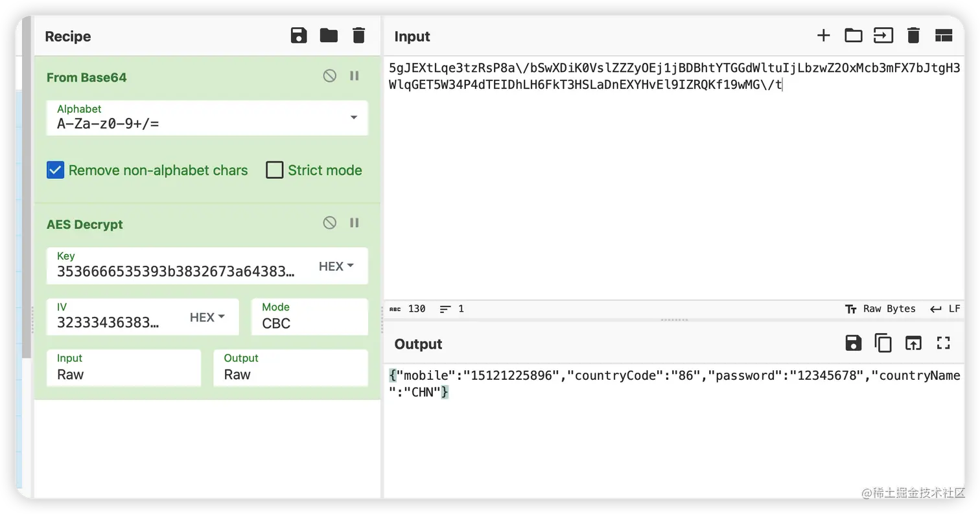
Task: Load a saved recipe folder icon
Action: coord(329,36)
